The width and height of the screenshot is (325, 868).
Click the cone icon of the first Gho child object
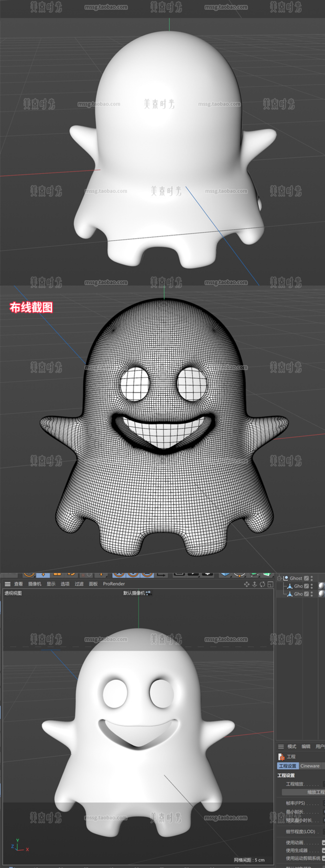(x=290, y=586)
